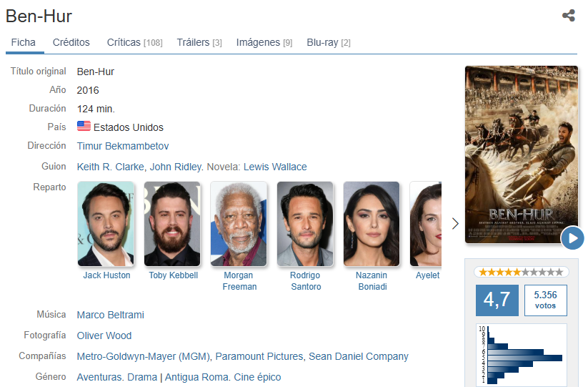Screen dimensions: 588x387
Task: Click the Ben-Hur movie poster
Action: click(x=522, y=155)
